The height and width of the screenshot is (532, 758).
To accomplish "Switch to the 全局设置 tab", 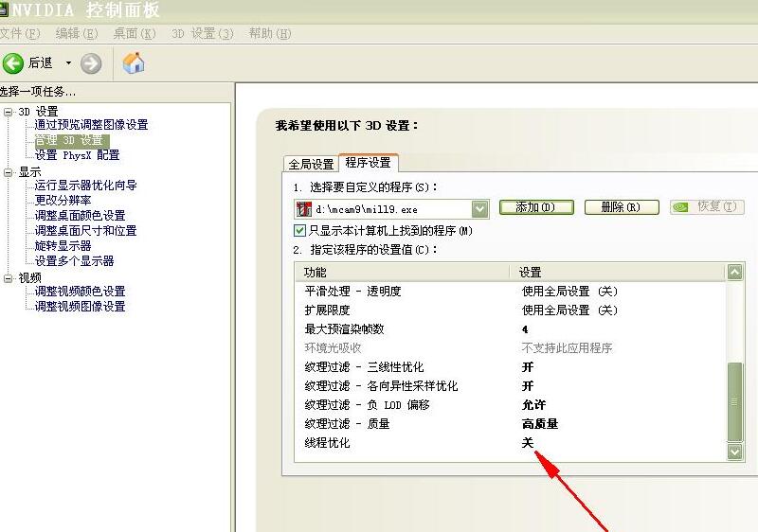I will (x=312, y=164).
